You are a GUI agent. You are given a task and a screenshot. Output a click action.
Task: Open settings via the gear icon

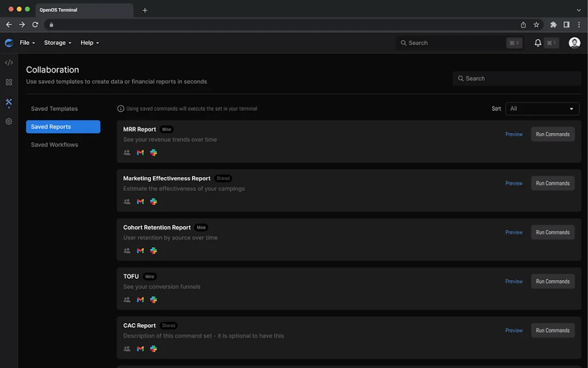8,121
